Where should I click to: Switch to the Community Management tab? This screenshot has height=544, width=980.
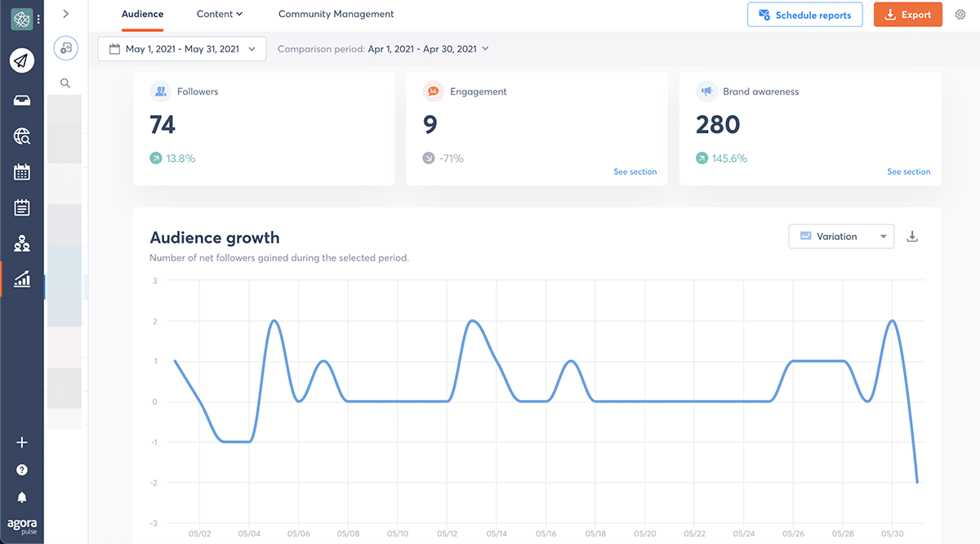point(336,14)
